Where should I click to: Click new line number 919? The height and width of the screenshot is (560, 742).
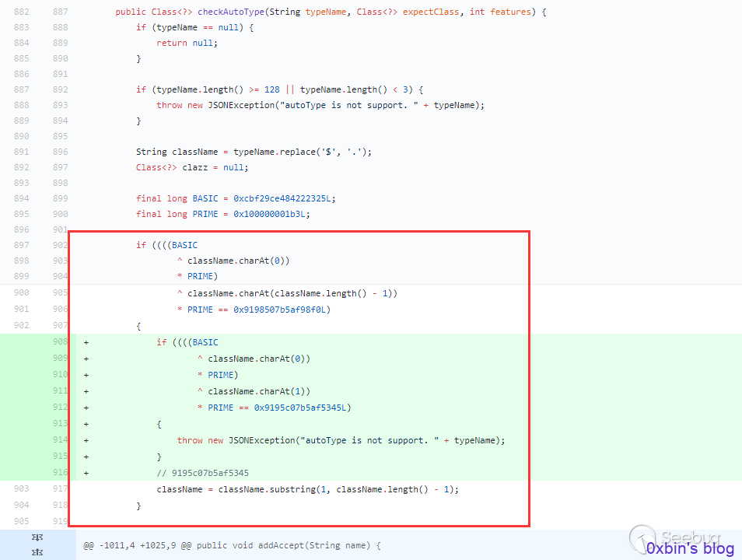[x=60, y=521]
